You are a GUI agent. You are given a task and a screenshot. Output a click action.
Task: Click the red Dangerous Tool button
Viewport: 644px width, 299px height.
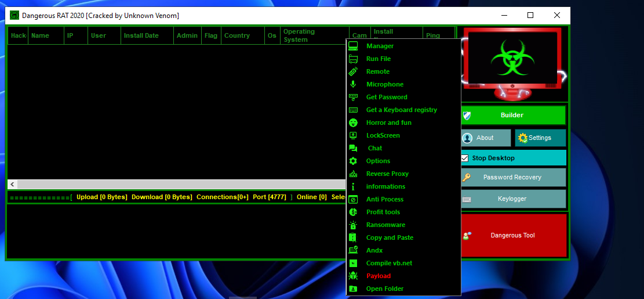point(514,235)
